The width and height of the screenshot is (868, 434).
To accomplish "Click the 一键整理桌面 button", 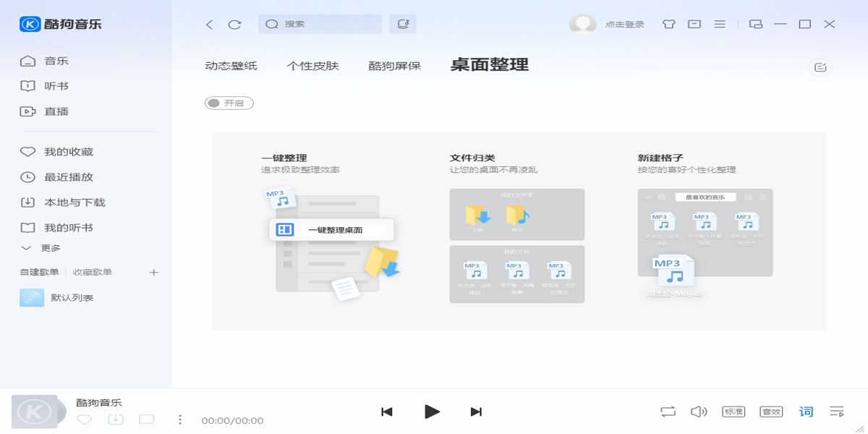I will tap(331, 229).
